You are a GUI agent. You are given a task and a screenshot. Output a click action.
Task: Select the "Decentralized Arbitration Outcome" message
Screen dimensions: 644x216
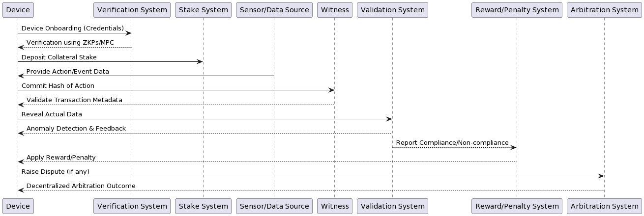tap(81, 186)
